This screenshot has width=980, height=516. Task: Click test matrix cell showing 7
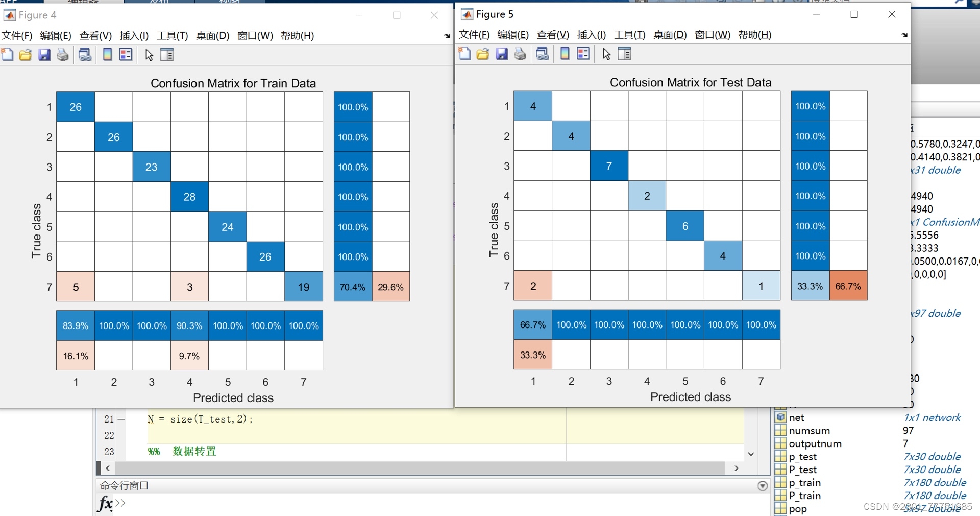tap(609, 166)
